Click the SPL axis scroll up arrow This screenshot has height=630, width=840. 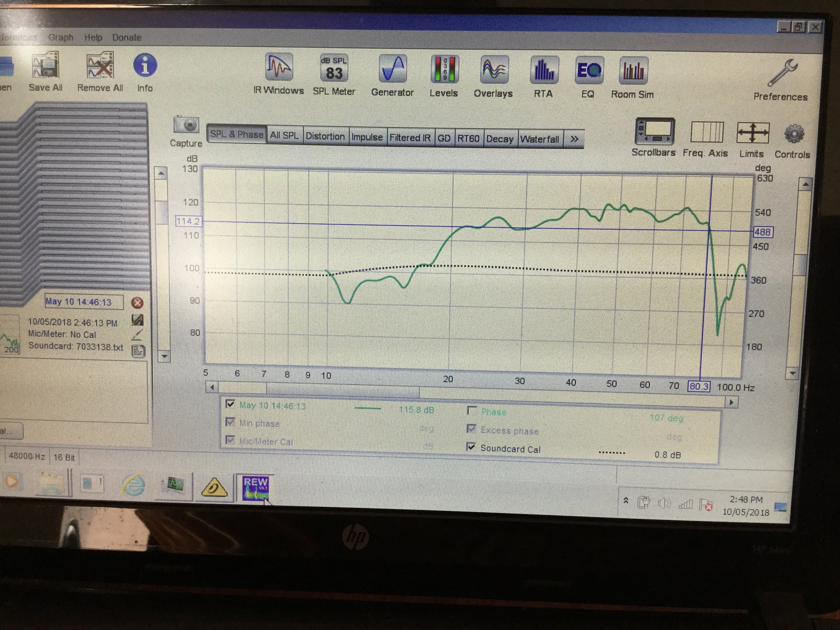(161, 173)
